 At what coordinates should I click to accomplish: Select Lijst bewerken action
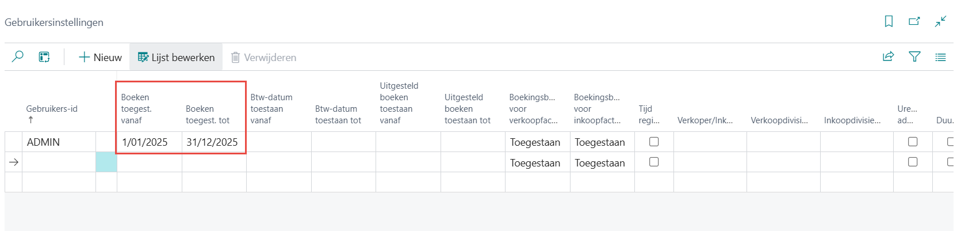click(x=176, y=57)
